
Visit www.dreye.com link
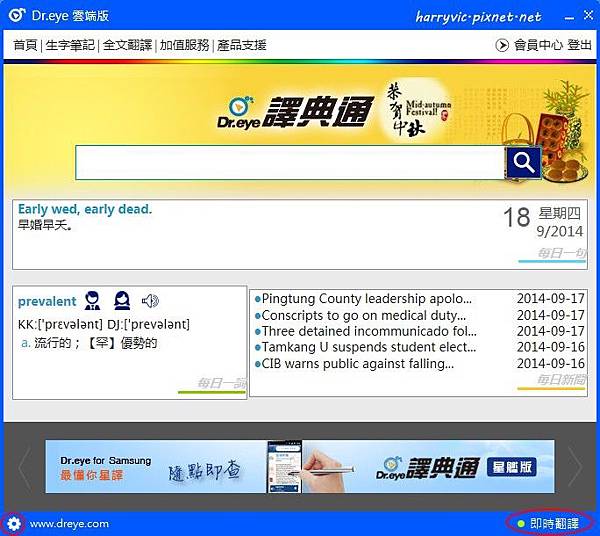[69, 524]
